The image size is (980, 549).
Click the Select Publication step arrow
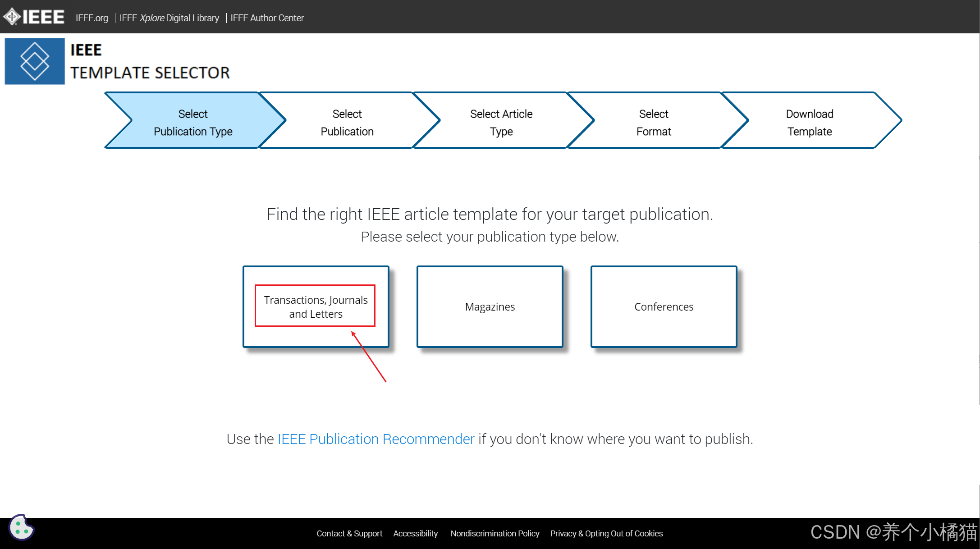click(x=347, y=122)
